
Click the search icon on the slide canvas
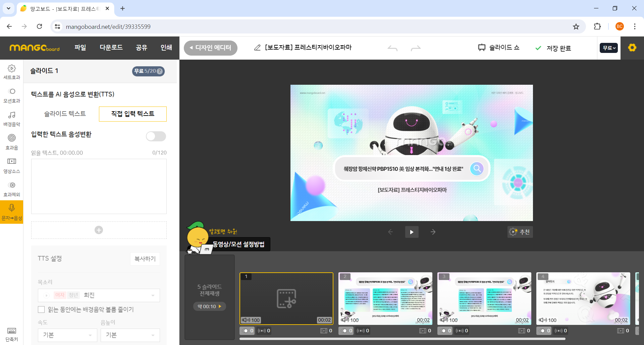tap(477, 168)
